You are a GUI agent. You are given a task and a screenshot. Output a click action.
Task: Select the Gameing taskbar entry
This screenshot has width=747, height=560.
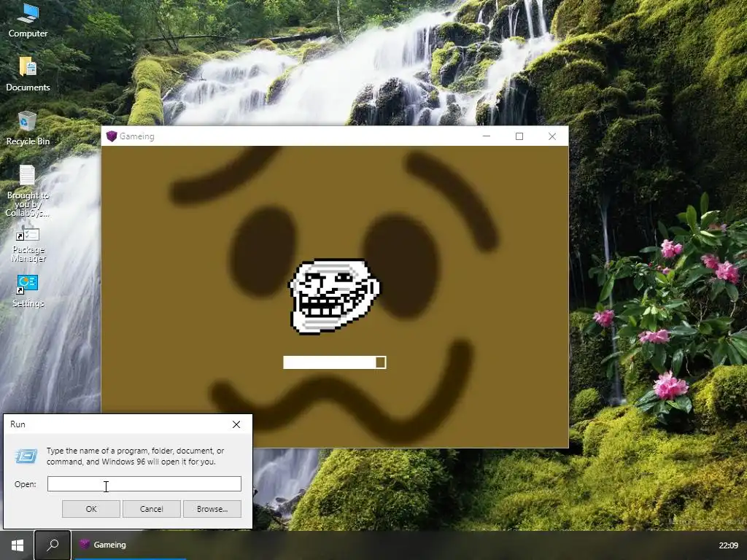(130, 545)
